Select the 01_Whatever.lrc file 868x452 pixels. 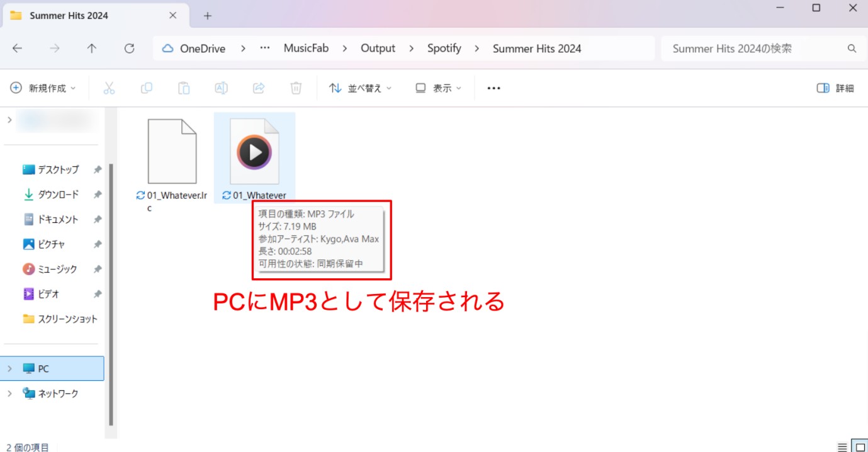point(172,164)
